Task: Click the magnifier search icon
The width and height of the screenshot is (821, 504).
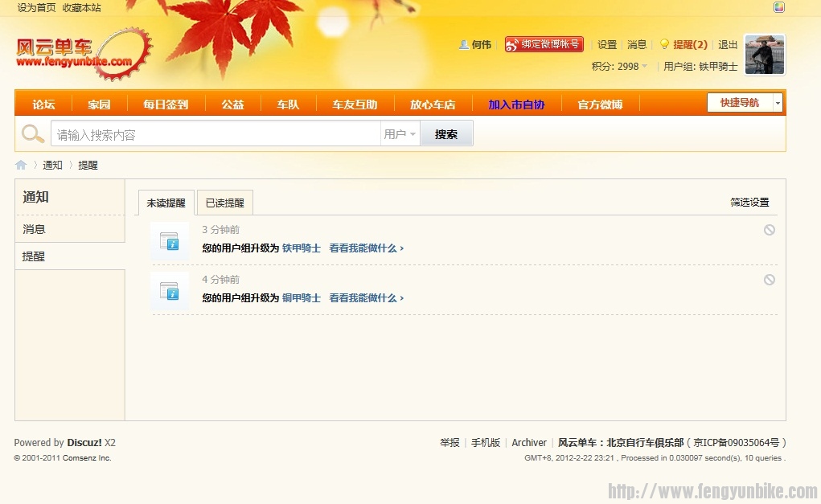Action: (32, 134)
